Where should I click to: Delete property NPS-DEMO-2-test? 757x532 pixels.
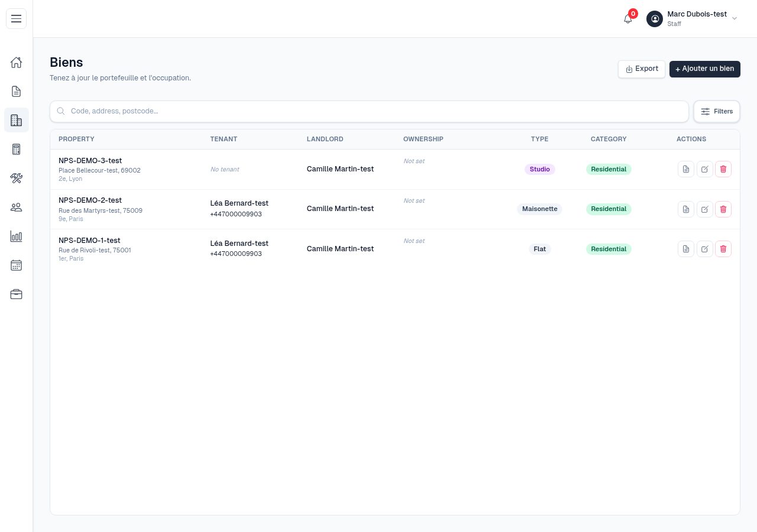723,209
